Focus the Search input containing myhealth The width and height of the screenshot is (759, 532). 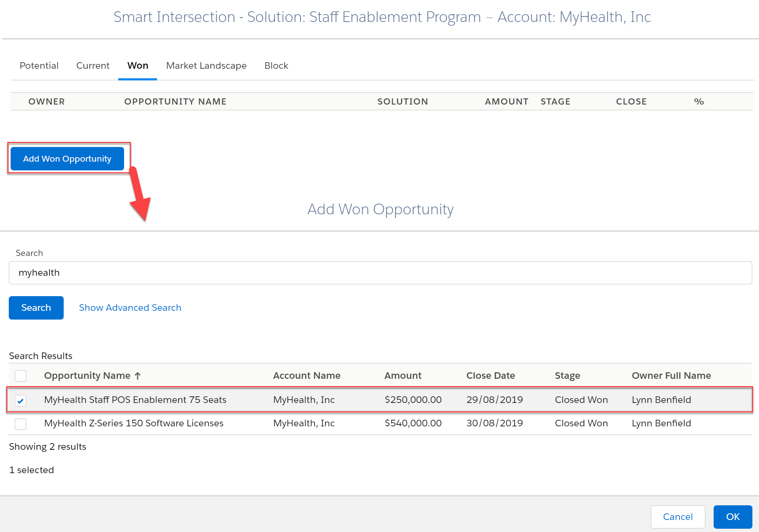380,273
